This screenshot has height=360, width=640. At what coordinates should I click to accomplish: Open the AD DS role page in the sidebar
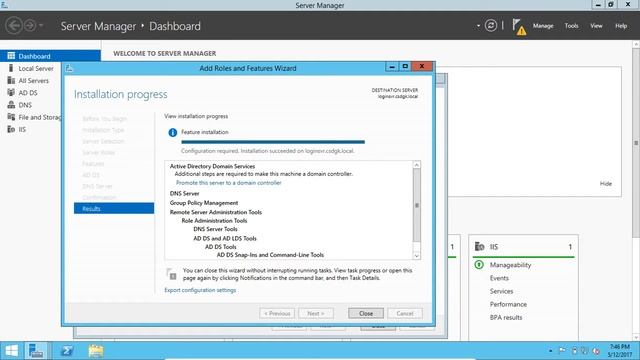tap(28, 93)
